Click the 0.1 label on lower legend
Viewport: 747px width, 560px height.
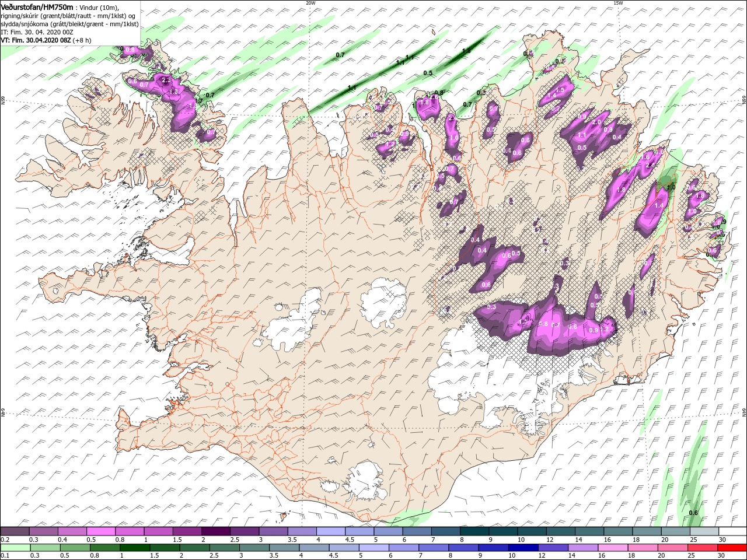(4, 556)
